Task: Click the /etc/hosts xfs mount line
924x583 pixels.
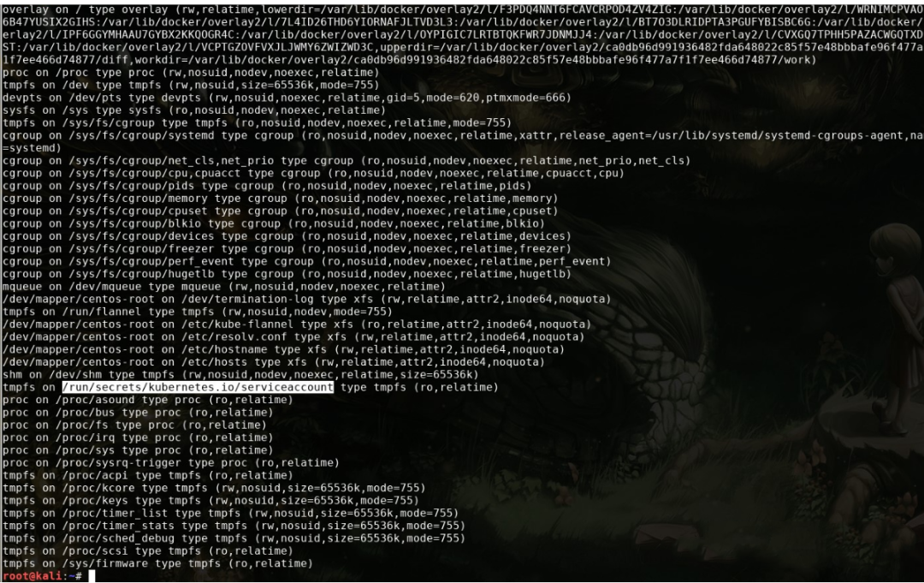Action: click(x=274, y=362)
